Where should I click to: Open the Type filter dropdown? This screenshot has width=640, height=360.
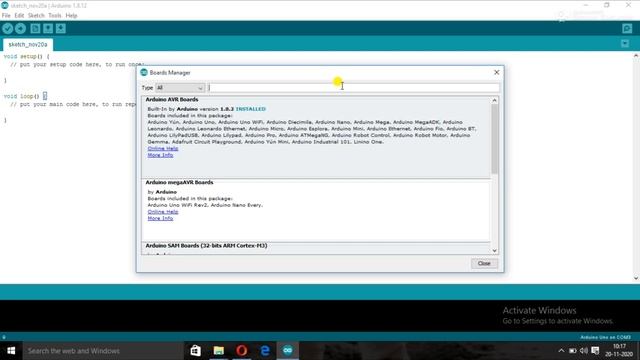pyautogui.click(x=180, y=88)
